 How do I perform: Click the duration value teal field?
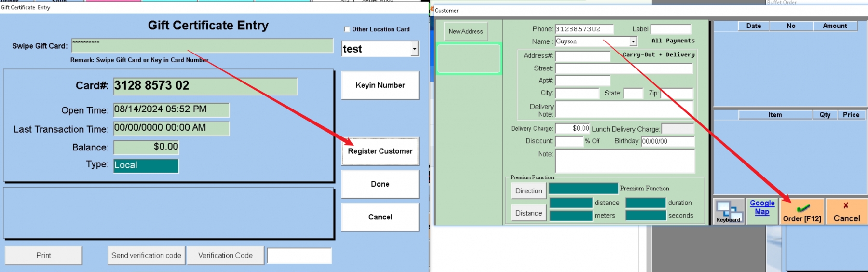coord(646,203)
